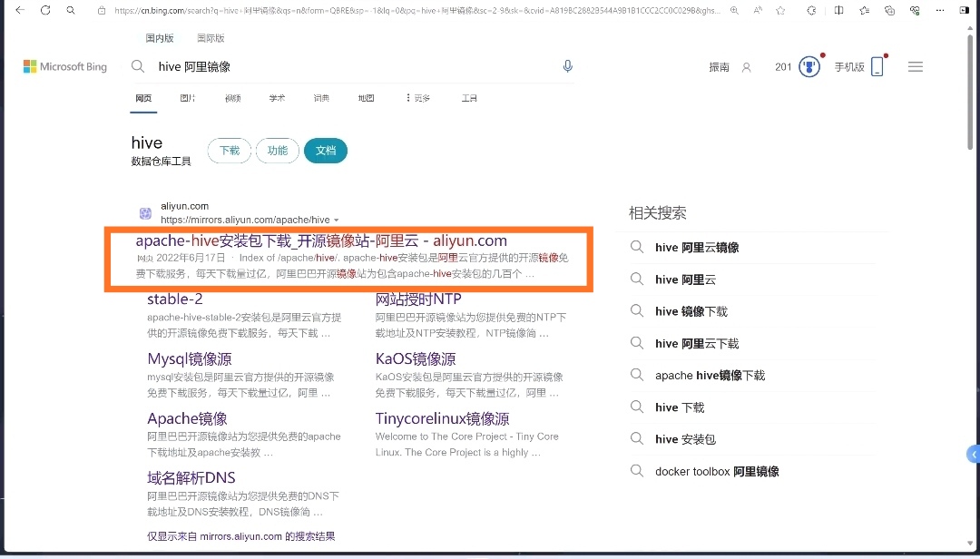
Task: Click the 201 rewards points count
Action: 783,67
